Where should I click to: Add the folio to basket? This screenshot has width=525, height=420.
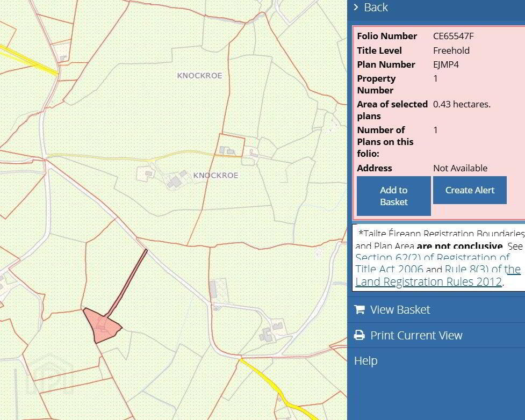393,196
